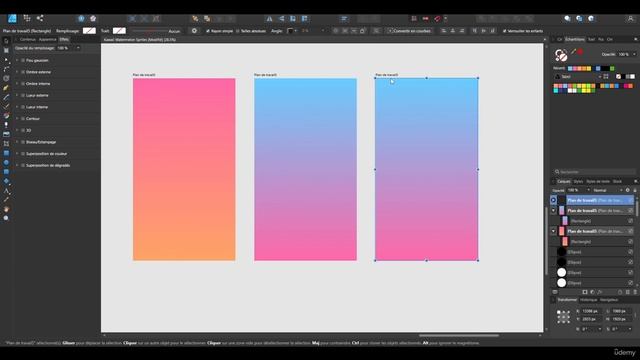
Task: Switch to the Styles tab
Action: 578,182
